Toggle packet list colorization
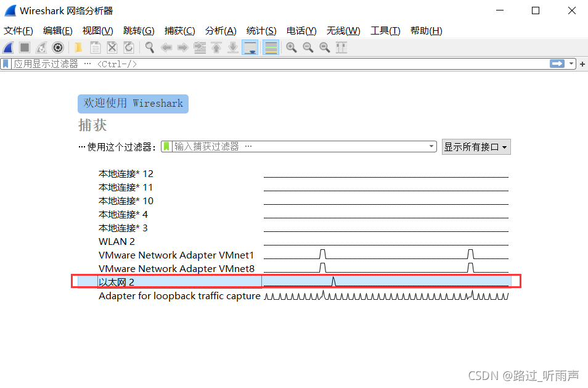The height and width of the screenshot is (388, 588). tap(271, 47)
